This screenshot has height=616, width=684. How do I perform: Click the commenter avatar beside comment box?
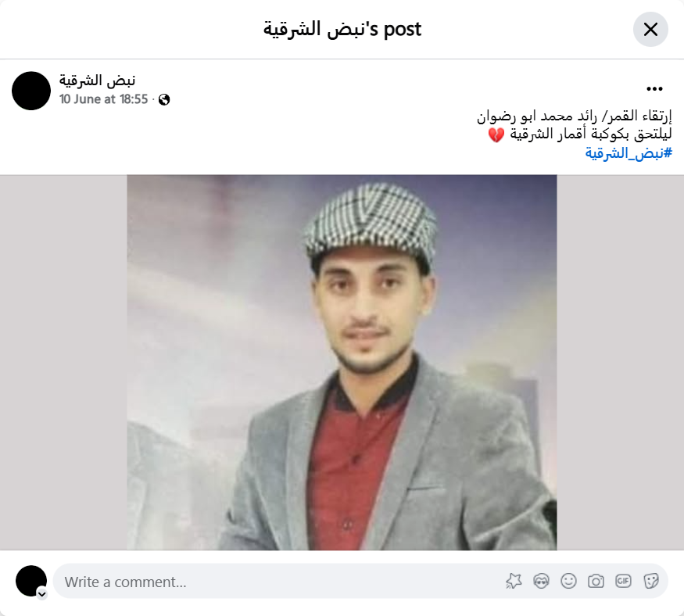tap(31, 581)
